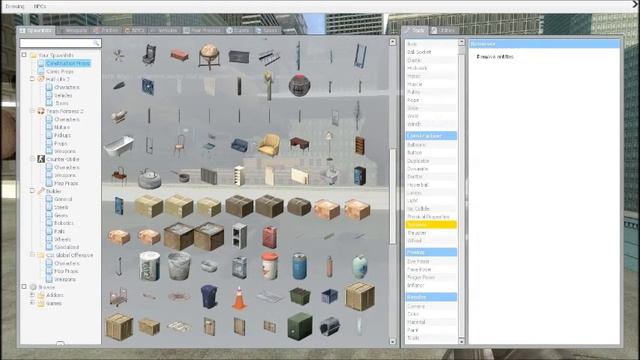This screenshot has width=640, height=360.
Task: Spawn the shopping cart prop
Action: (118, 296)
